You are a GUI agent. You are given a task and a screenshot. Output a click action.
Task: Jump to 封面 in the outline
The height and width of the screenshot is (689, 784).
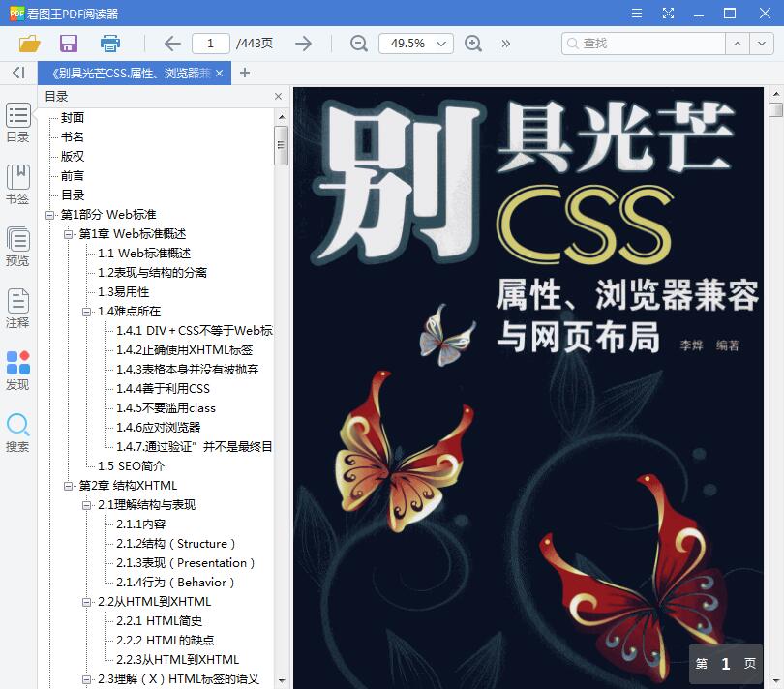pyautogui.click(x=73, y=117)
